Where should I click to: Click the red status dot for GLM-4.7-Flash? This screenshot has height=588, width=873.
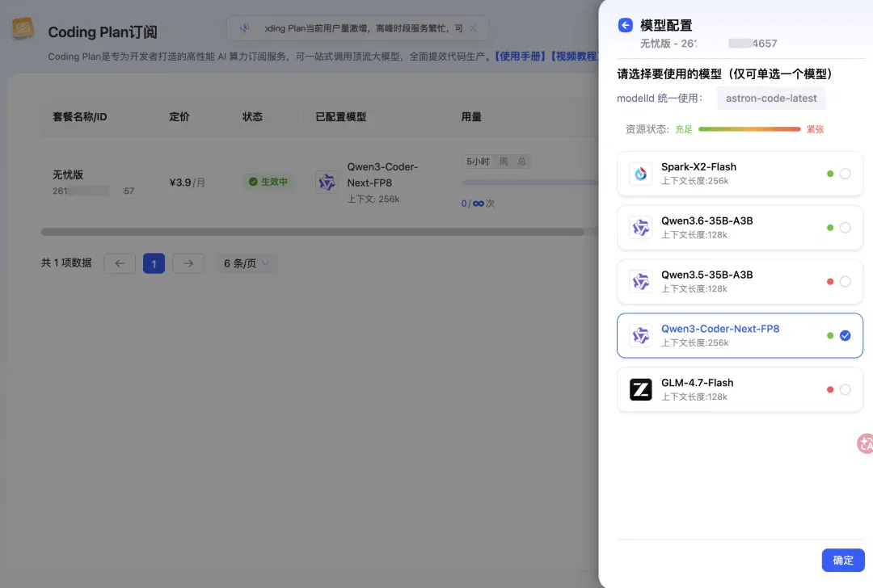coord(830,389)
